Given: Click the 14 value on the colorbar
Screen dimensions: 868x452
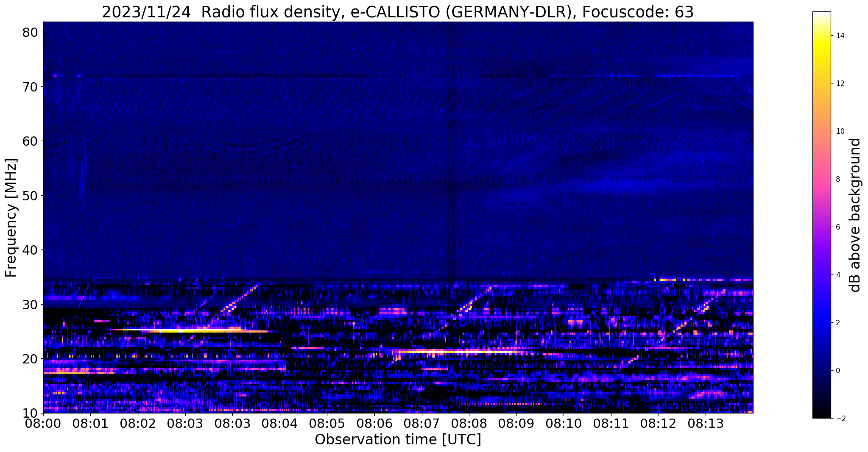Looking at the screenshot, I should click(x=840, y=36).
